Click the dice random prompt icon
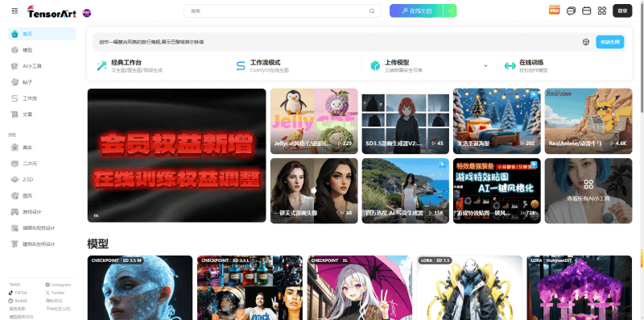The height and width of the screenshot is (320, 644). pos(586,42)
